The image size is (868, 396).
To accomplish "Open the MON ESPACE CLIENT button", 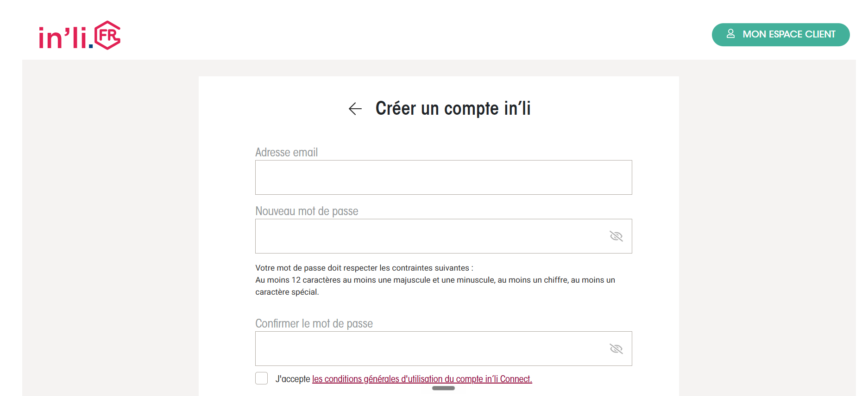I will click(x=780, y=35).
